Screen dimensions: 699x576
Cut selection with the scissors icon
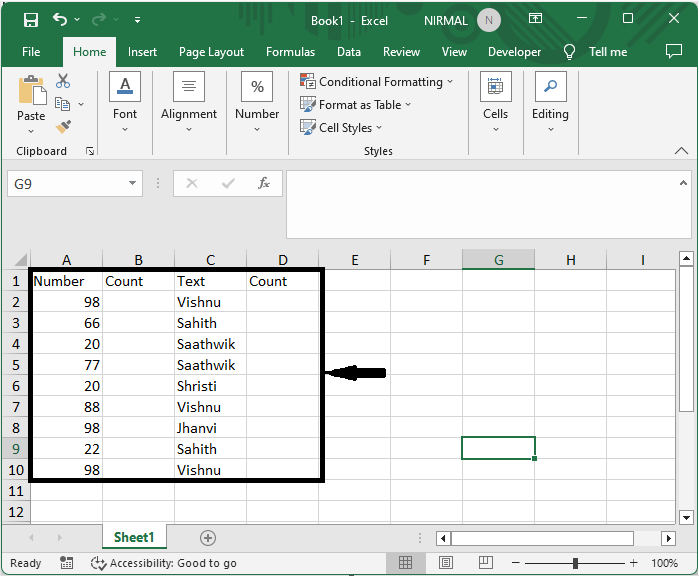tap(63, 81)
